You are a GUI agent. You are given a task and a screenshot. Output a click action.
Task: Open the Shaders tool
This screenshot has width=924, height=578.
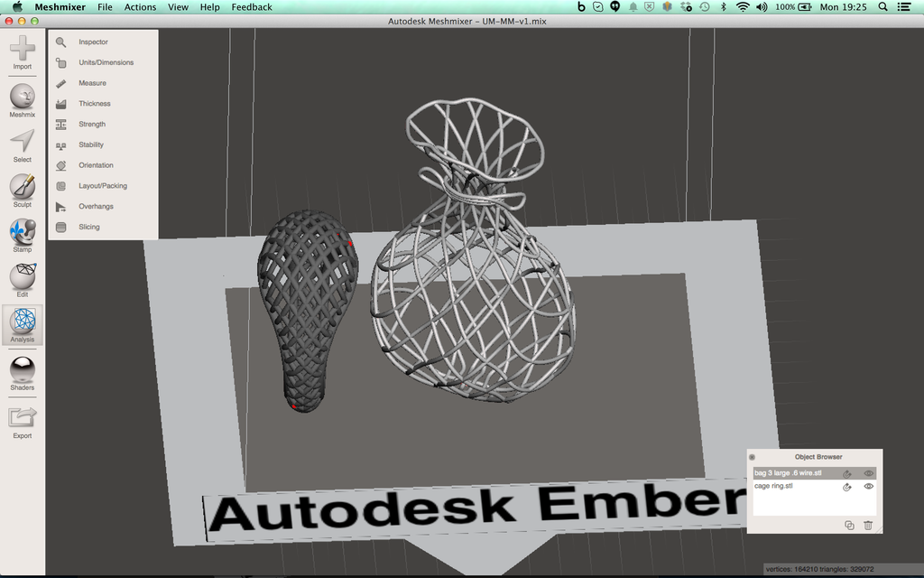click(23, 369)
